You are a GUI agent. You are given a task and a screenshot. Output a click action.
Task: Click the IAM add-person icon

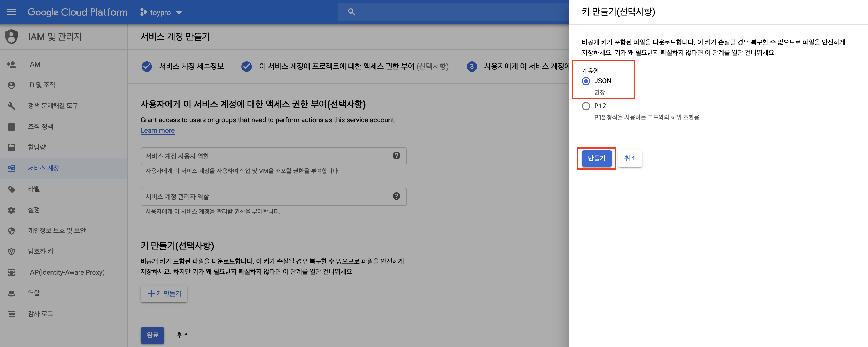(11, 64)
